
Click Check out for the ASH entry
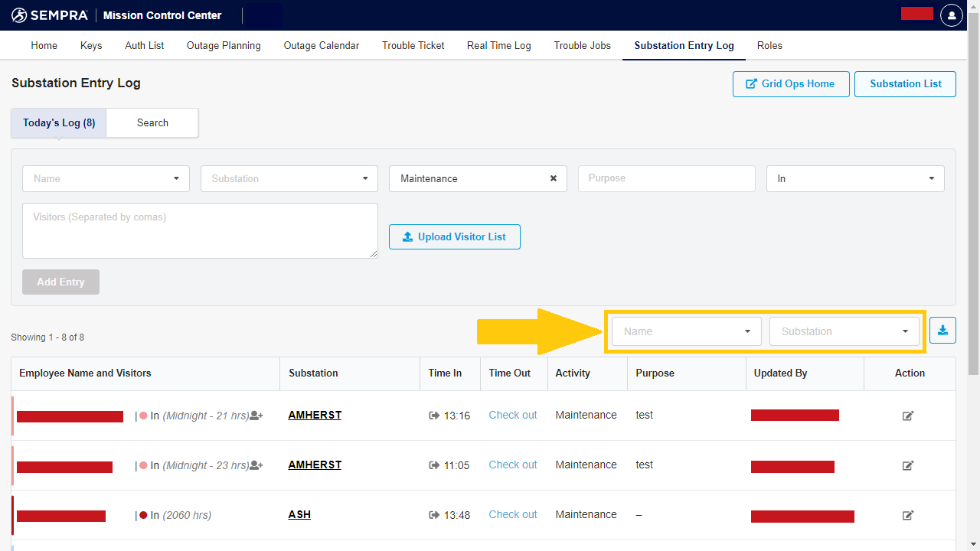(x=512, y=514)
